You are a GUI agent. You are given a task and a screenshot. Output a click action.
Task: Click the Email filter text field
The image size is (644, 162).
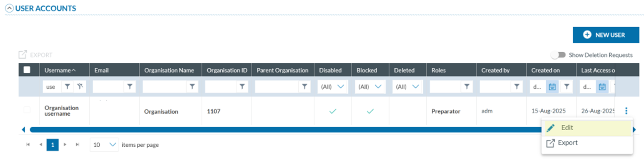click(x=108, y=87)
